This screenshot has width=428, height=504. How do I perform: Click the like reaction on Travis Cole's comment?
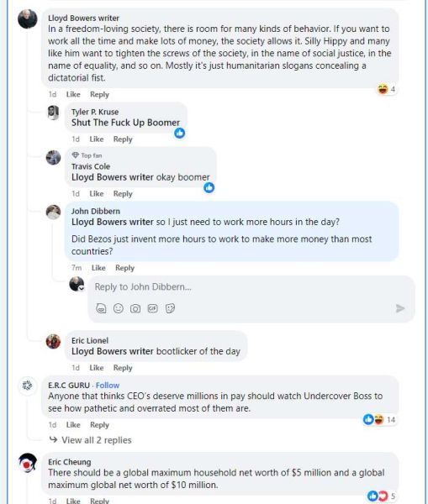[209, 187]
